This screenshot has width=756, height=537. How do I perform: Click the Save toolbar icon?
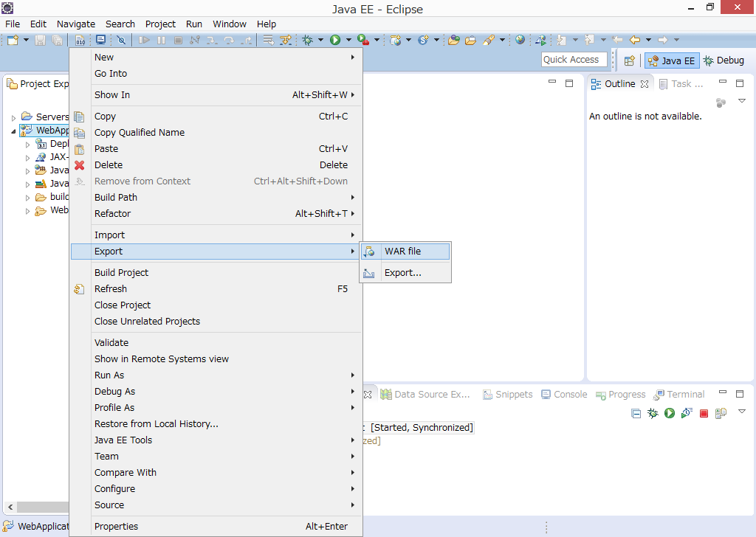point(41,40)
